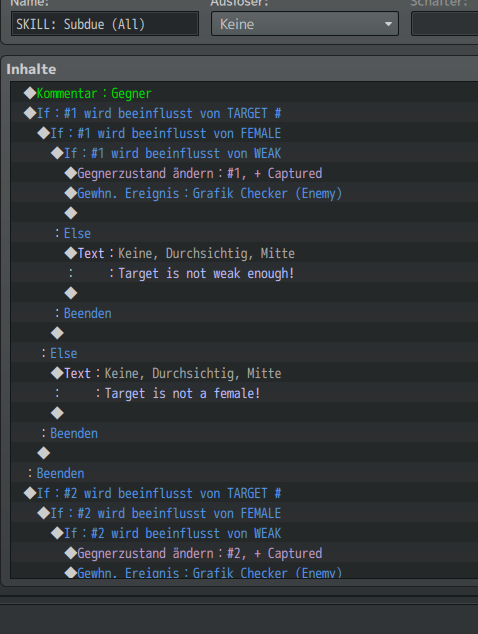Select first Grafik Checker (Enemy) event call

[244, 193]
